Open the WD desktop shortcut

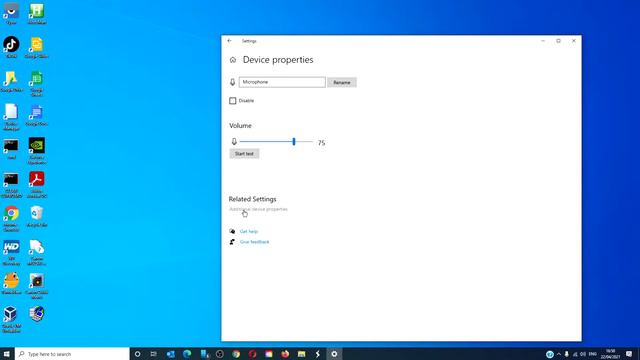(x=11, y=252)
